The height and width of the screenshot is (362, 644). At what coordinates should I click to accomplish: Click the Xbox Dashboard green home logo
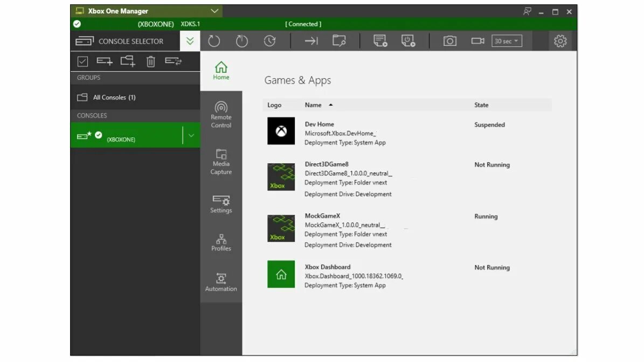pos(281,274)
